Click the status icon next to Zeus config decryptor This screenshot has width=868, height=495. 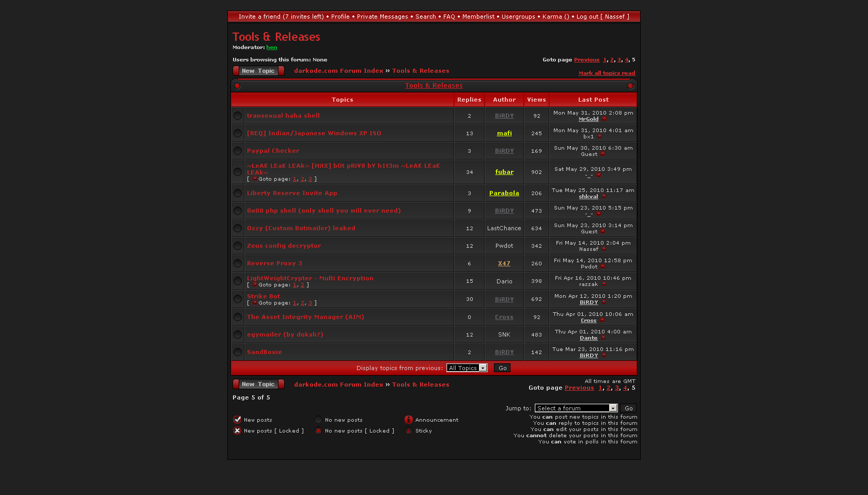[x=238, y=246]
